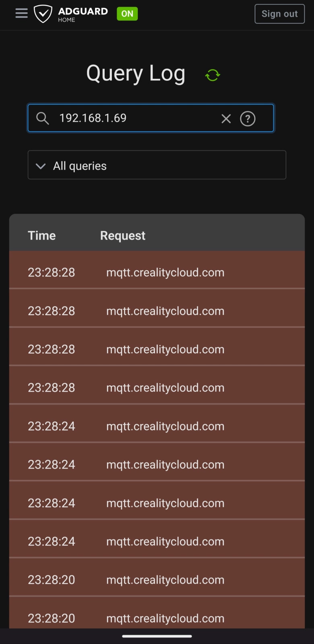Viewport: 314px width, 644px height.
Task: Clear the 192.168.1.69 search text
Action: click(x=226, y=119)
